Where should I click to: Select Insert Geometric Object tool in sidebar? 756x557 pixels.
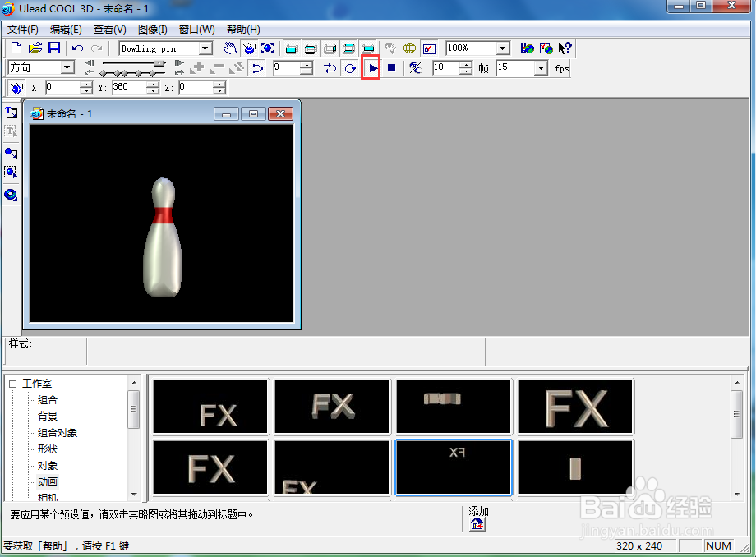11,195
